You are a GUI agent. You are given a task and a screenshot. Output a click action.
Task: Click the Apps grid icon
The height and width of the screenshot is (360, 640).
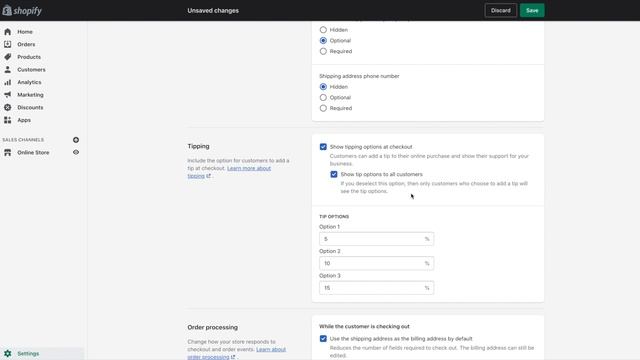[7, 120]
